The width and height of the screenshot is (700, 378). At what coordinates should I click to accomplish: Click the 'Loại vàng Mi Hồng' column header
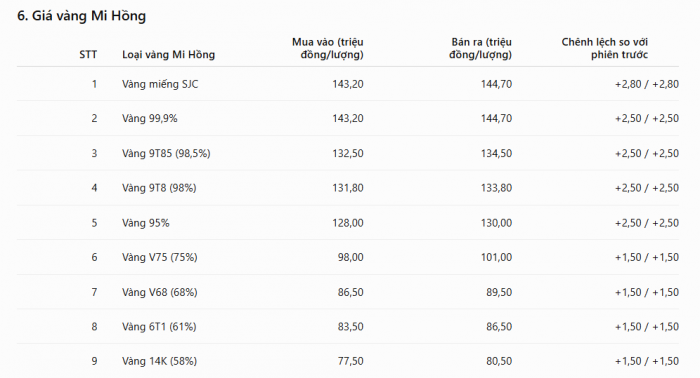[168, 54]
